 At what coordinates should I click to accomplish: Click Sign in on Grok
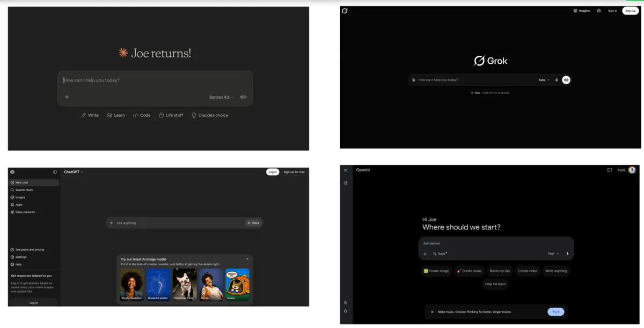click(x=612, y=11)
